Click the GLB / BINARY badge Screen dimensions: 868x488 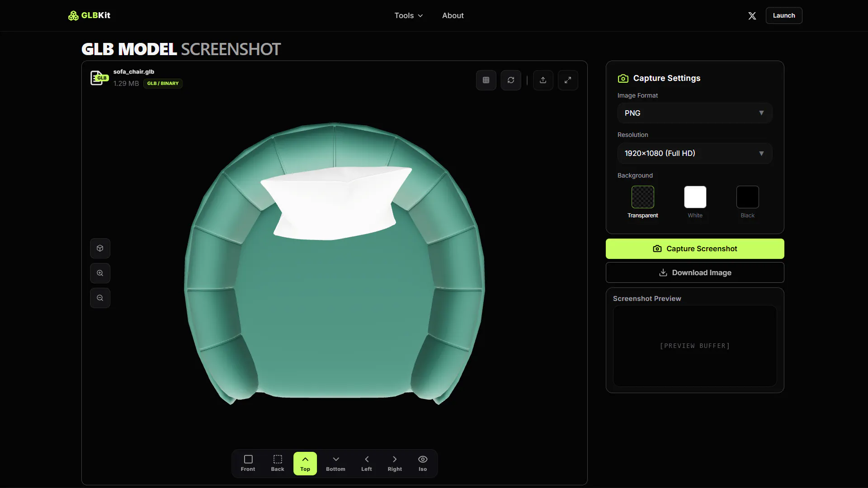tap(163, 83)
